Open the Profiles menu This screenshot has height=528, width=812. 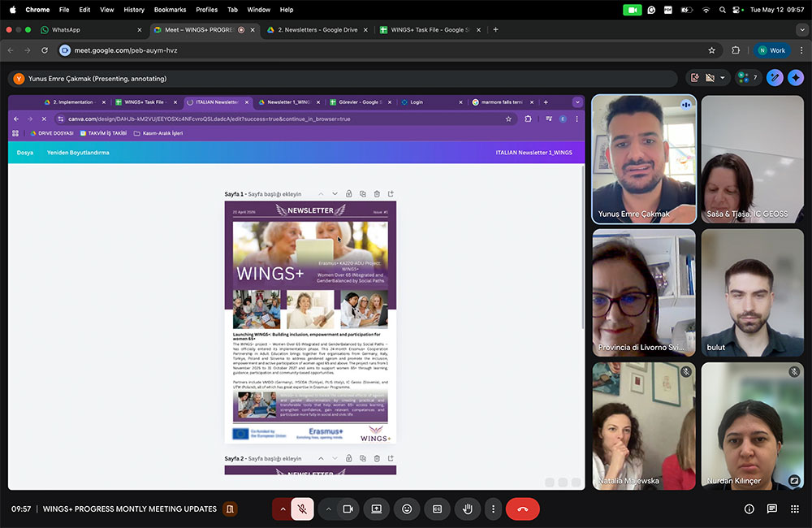click(x=206, y=9)
